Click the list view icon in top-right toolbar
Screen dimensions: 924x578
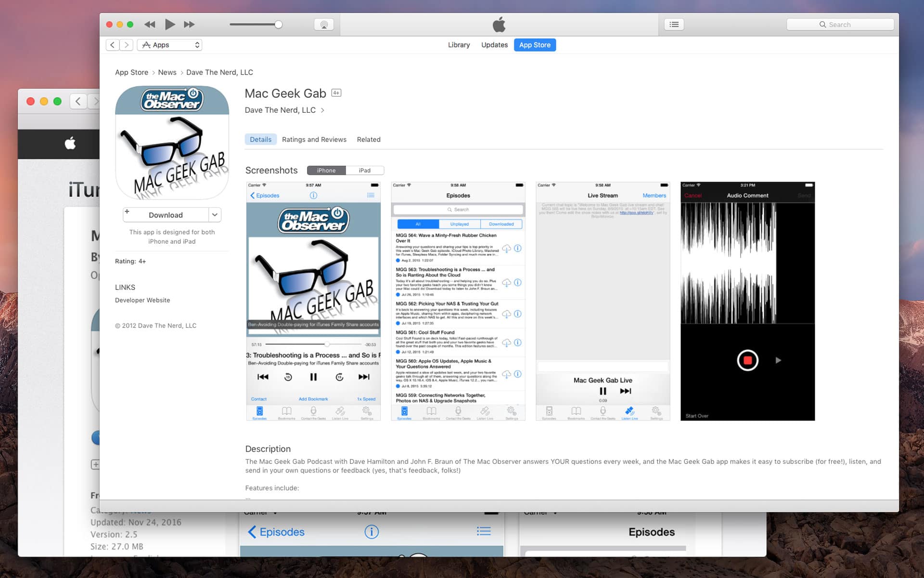coord(675,25)
